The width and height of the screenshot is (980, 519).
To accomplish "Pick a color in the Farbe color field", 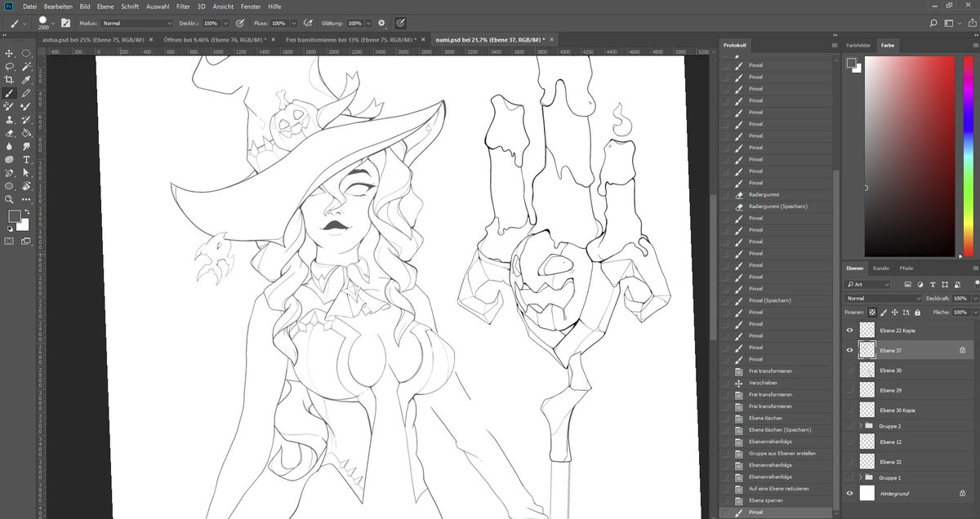I will click(910, 157).
